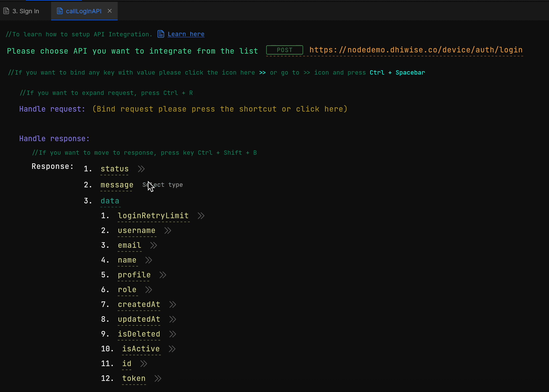
Task: Click the bind icon next to profile
Action: pos(162,275)
